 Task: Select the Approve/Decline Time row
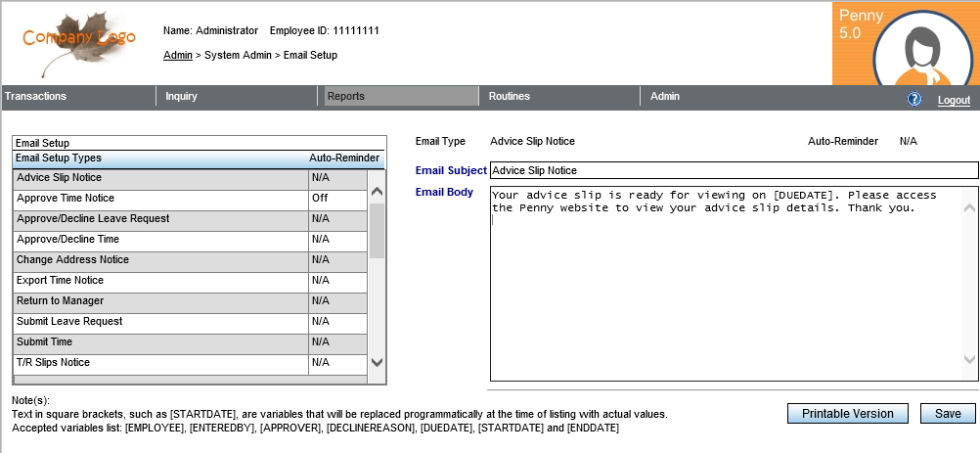(x=190, y=240)
